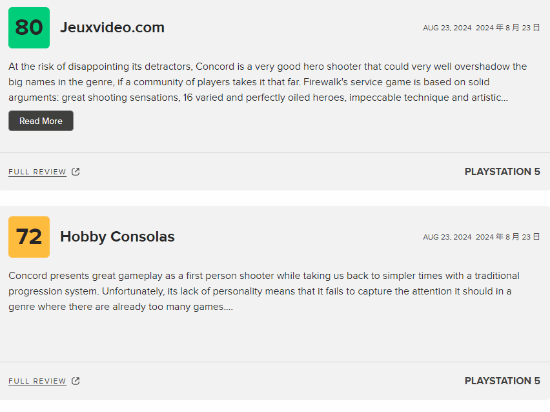
Task: Click empty area below Hobby Consolas excerpt
Action: point(275,337)
